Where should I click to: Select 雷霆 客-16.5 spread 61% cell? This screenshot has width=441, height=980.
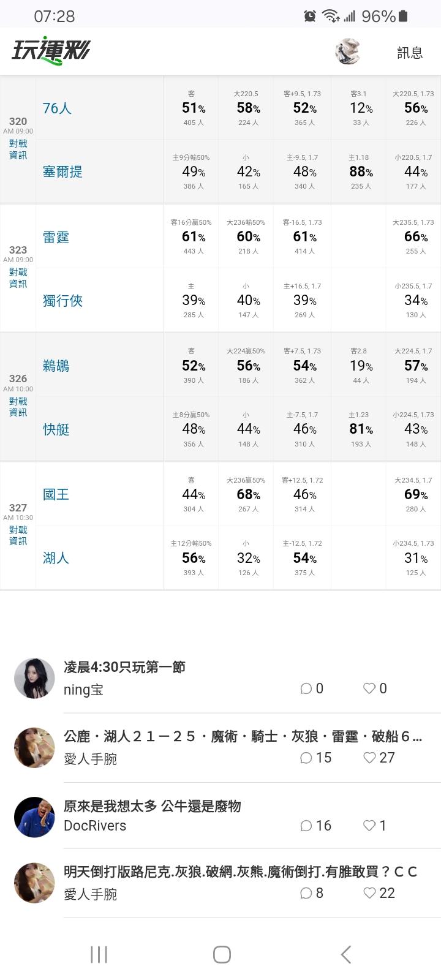pyautogui.click(x=304, y=236)
